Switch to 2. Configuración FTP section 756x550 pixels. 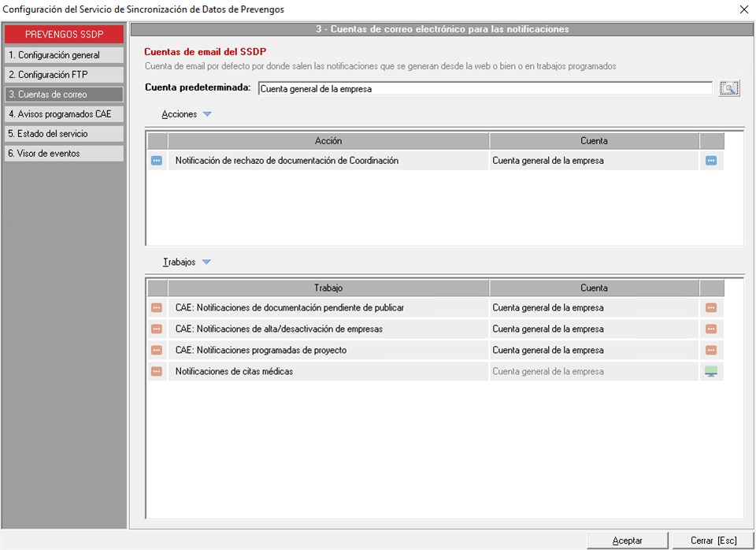[x=64, y=75]
